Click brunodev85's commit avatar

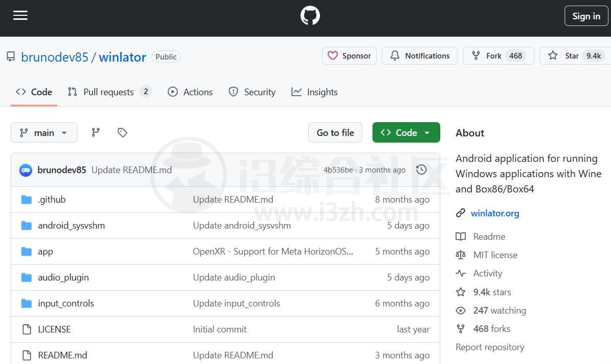coord(25,170)
